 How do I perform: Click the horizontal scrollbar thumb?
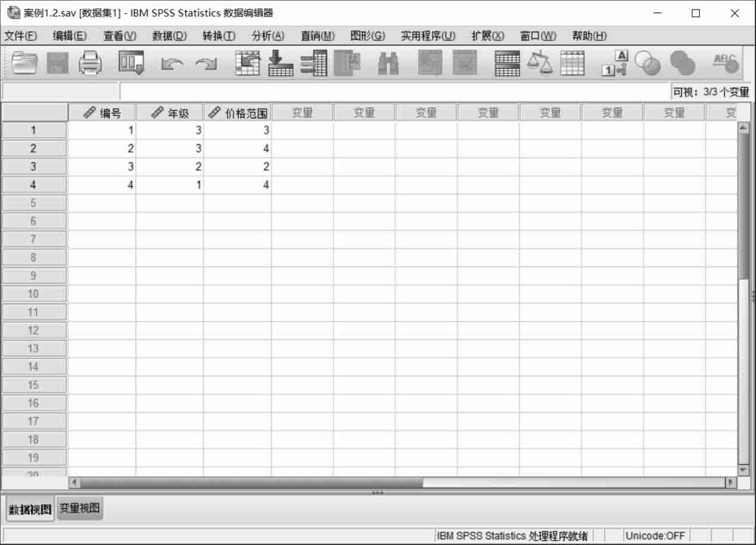pos(251,482)
